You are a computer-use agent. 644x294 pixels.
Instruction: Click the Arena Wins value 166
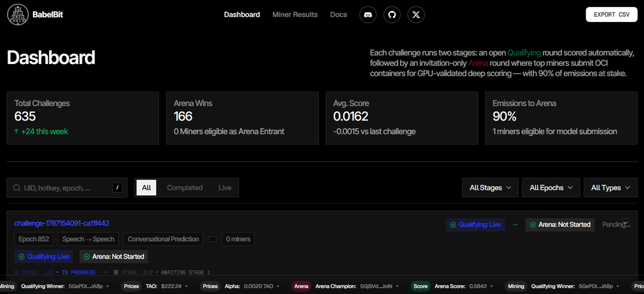coord(183,117)
